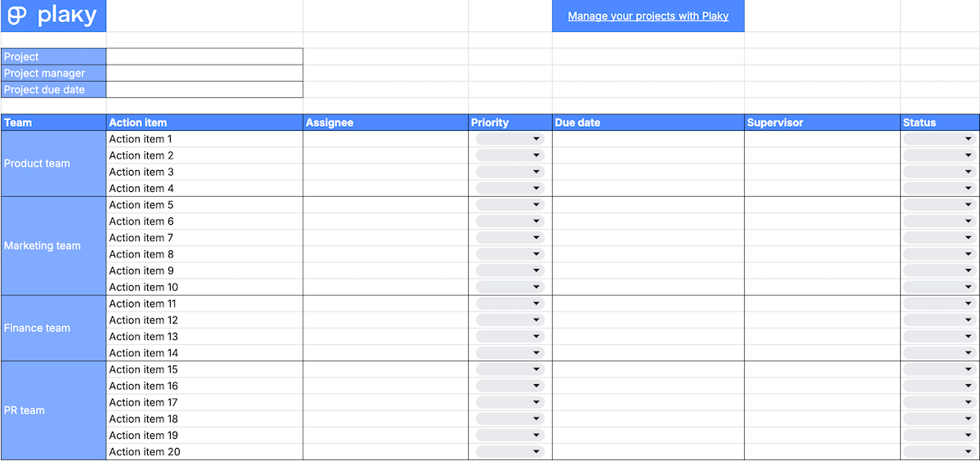
Task: Click the Due date cell for Action item 9
Action: pos(648,271)
